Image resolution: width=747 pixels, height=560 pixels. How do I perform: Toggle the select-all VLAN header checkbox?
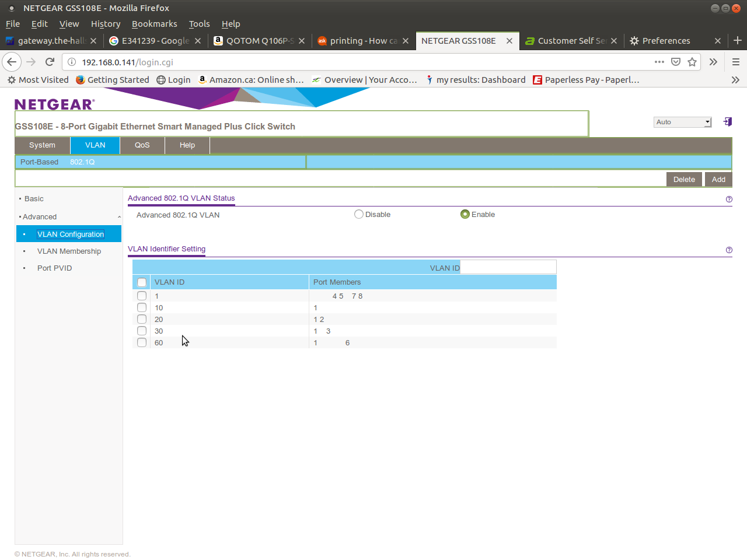pyautogui.click(x=142, y=282)
